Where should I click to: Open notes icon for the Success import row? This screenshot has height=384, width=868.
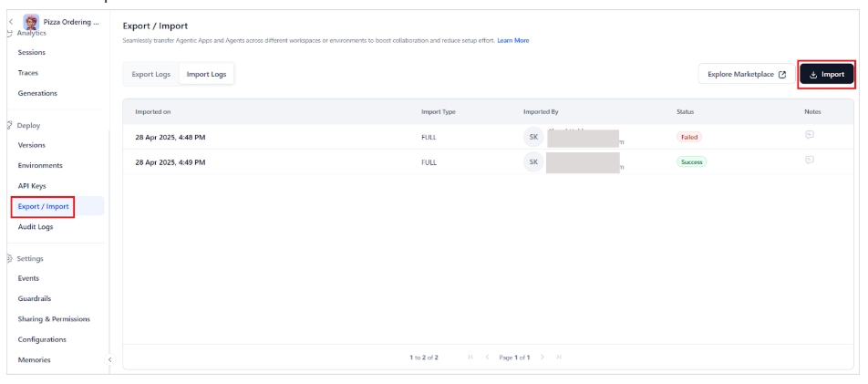coord(810,161)
